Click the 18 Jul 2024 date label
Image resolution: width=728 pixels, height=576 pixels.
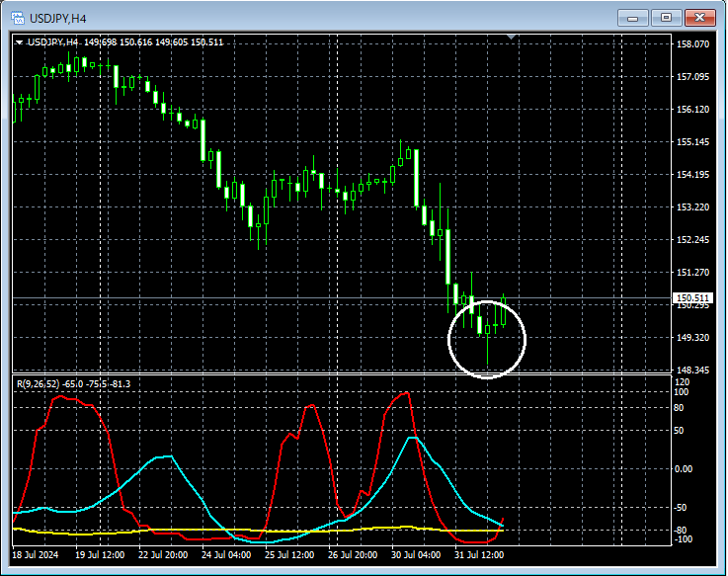[36, 555]
